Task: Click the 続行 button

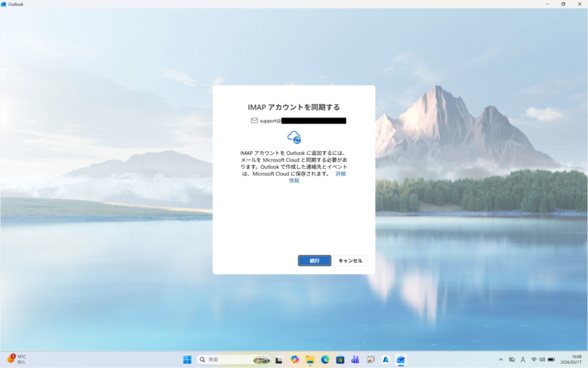Action: 314,260
